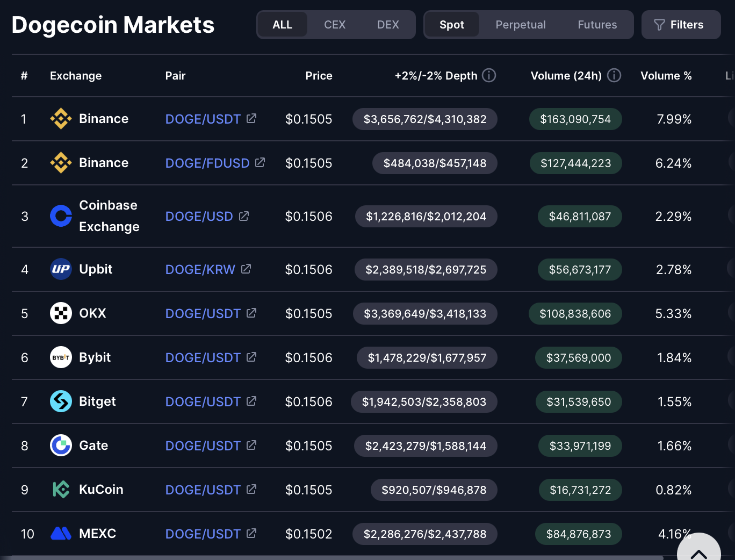Click the Volume (24h) info icon
Screen dimensions: 735x560
coord(614,75)
